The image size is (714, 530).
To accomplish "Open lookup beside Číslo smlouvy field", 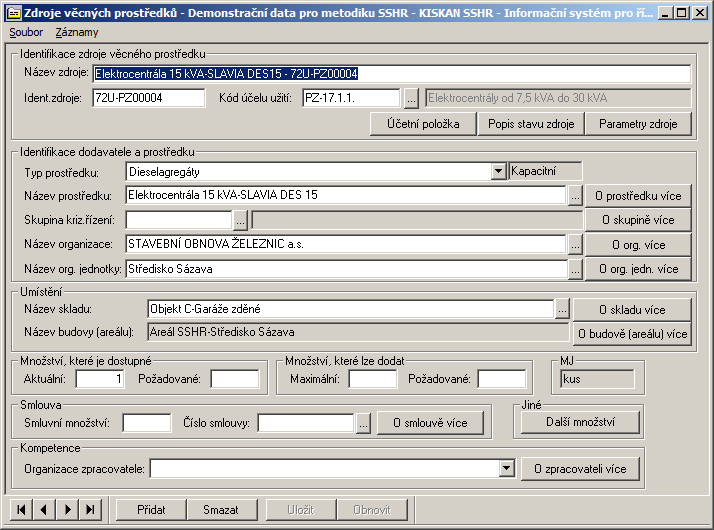I will point(363,423).
